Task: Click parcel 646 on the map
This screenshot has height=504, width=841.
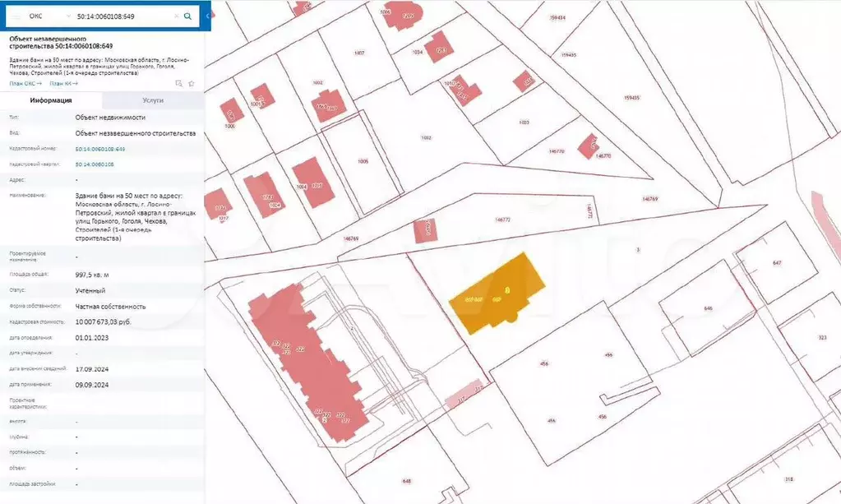Action: coord(708,308)
